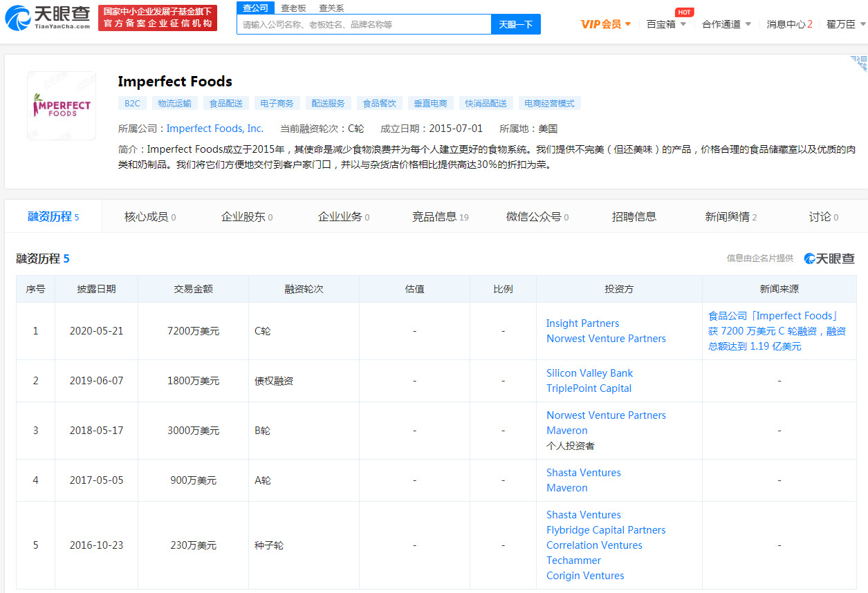Click the 投资方 column header
The height and width of the screenshot is (593, 868).
tap(619, 289)
